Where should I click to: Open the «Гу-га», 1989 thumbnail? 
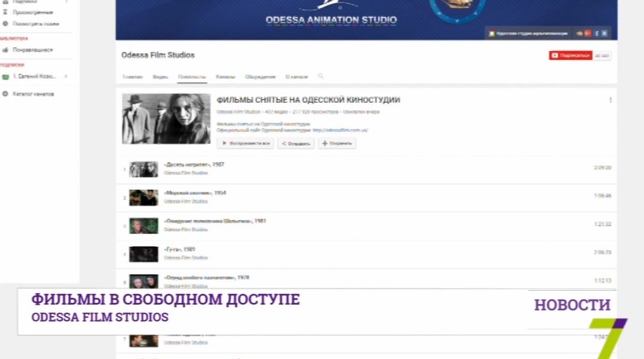(143, 254)
